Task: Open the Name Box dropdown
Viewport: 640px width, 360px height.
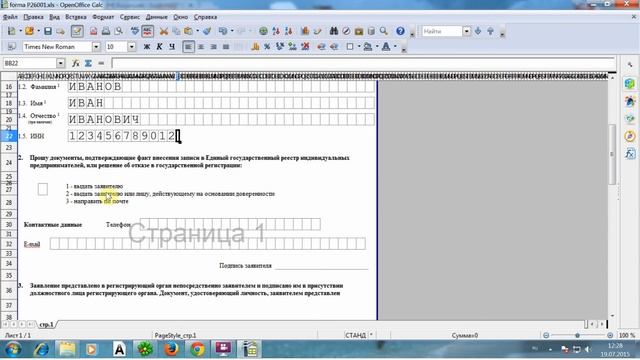Action: [61, 63]
